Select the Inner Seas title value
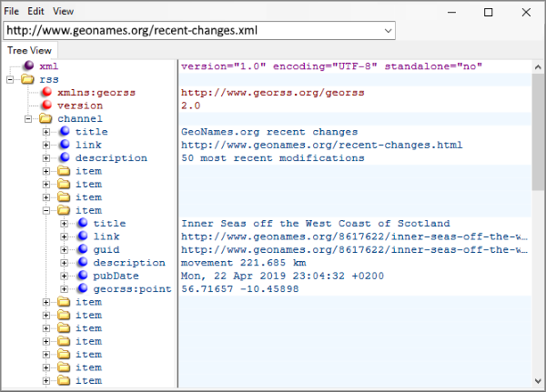This screenshot has width=546, height=392. [x=315, y=224]
